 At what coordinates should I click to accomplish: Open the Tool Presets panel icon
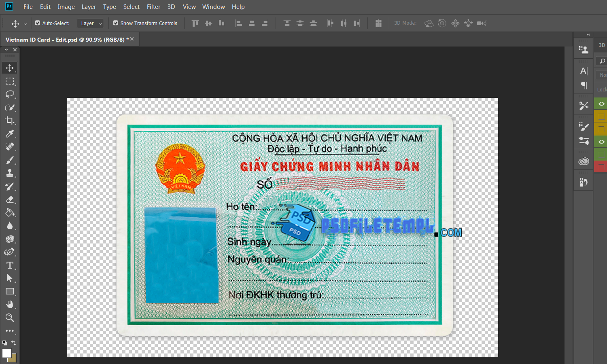(584, 106)
